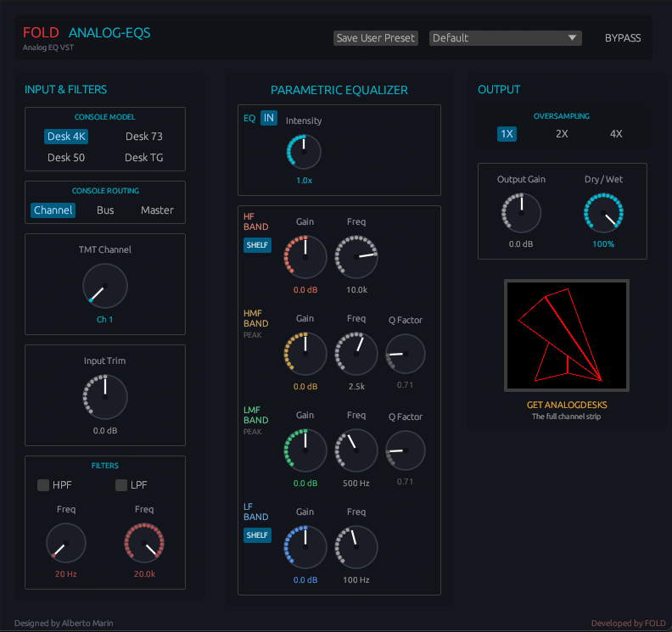The height and width of the screenshot is (632, 672).
Task: Toggle the LF band SHELF button
Action: tap(257, 535)
